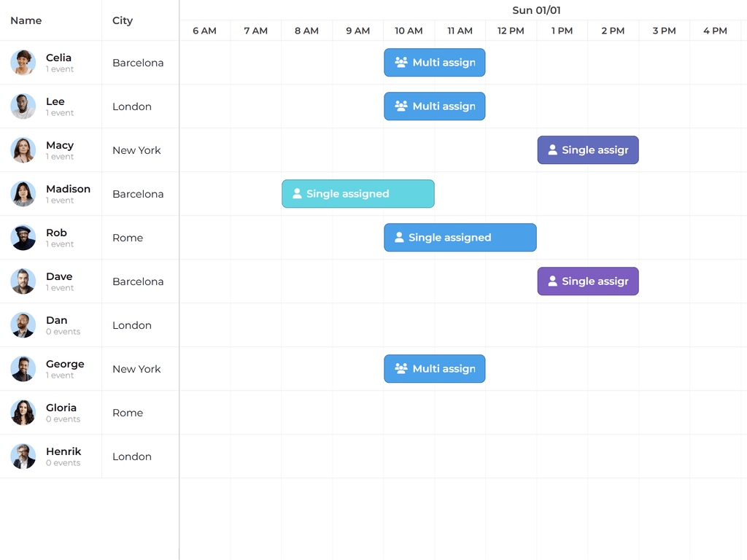Viewport: 747px width, 560px height.
Task: Sort by the Name column header
Action: (26, 20)
